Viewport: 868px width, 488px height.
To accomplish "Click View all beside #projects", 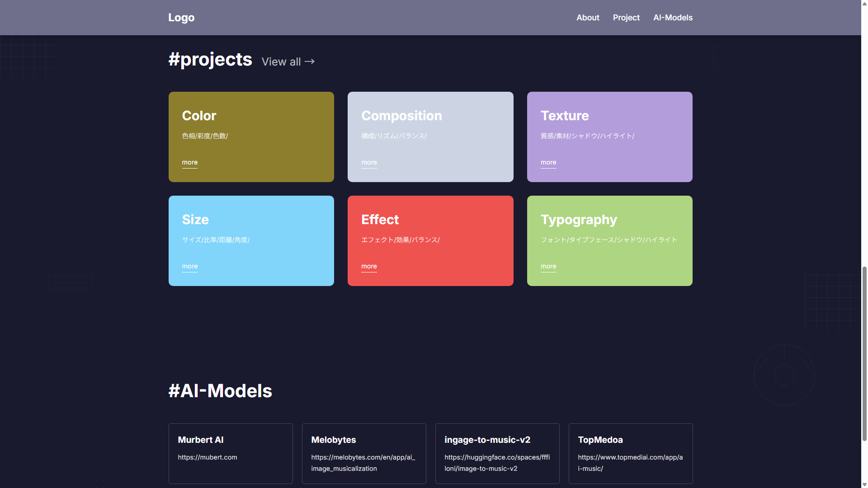I will tap(281, 62).
